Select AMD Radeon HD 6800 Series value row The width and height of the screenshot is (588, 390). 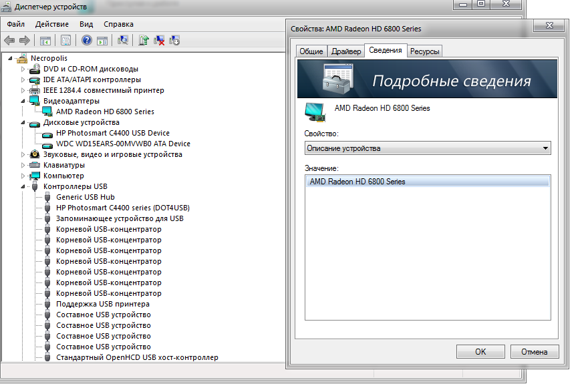click(x=428, y=182)
